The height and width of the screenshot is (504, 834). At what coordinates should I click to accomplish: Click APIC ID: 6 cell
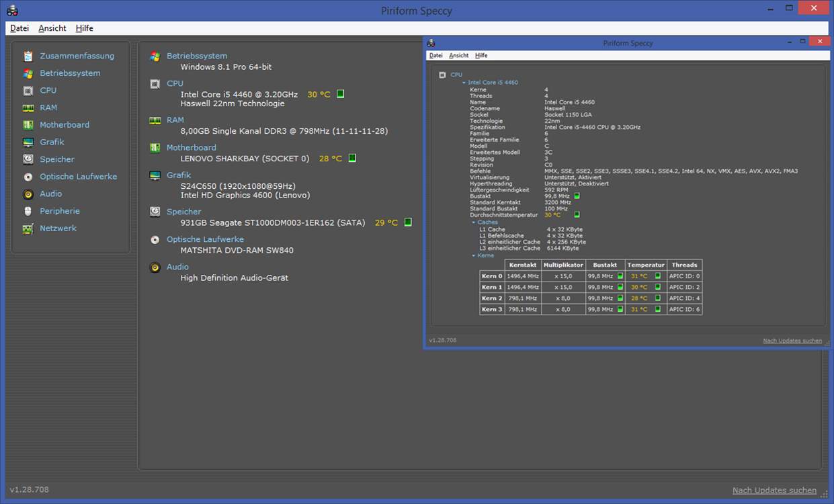(684, 310)
